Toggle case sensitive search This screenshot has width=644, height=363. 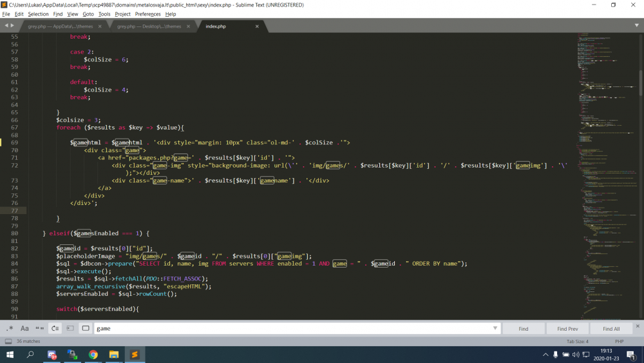24,328
